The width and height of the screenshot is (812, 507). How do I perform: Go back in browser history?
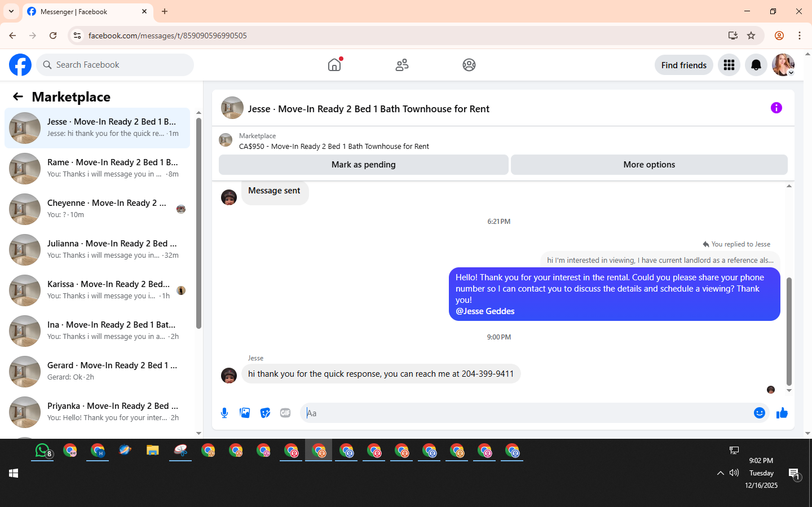(12, 36)
